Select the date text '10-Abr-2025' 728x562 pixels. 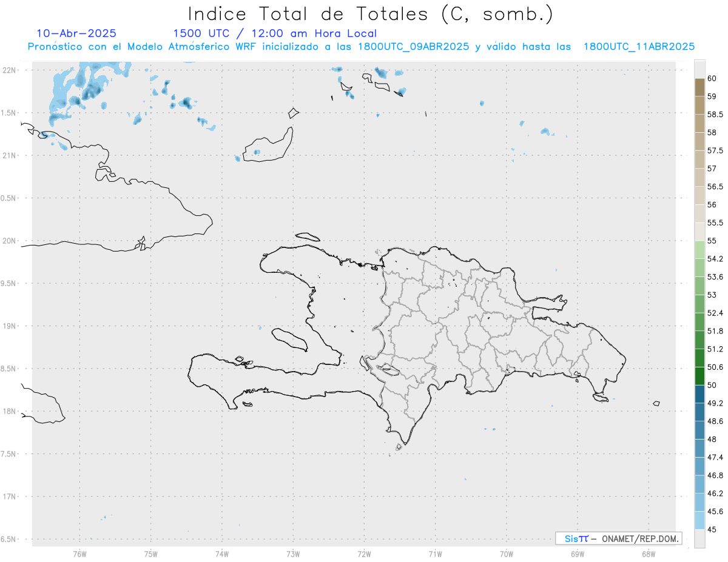point(76,33)
